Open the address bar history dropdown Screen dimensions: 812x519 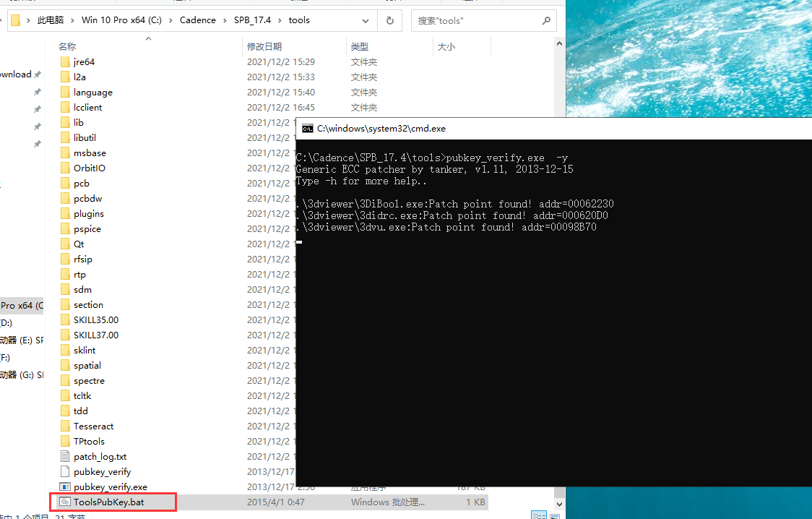366,20
